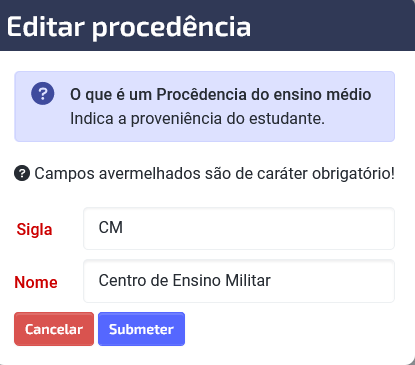Click the dark navy dialog header bar

(207, 25)
